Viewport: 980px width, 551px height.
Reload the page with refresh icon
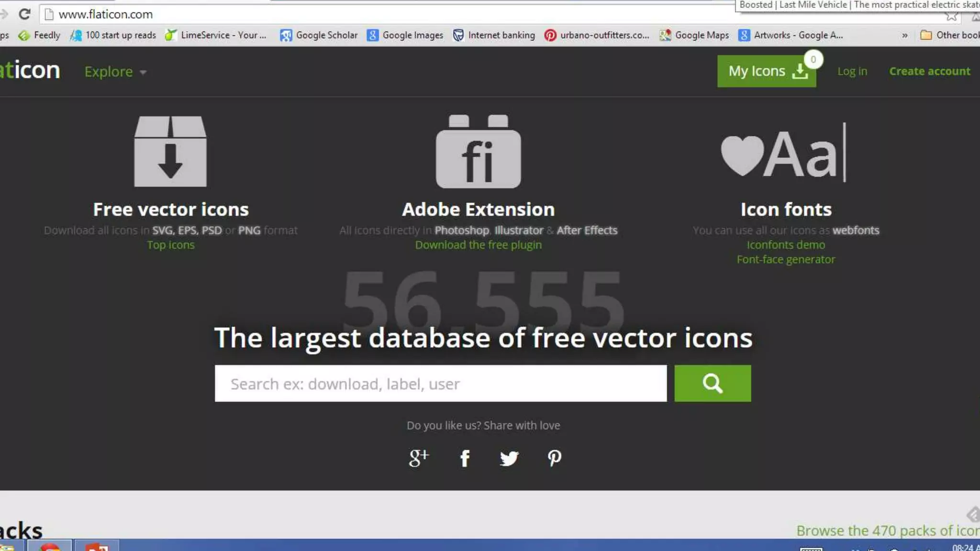[25, 14]
